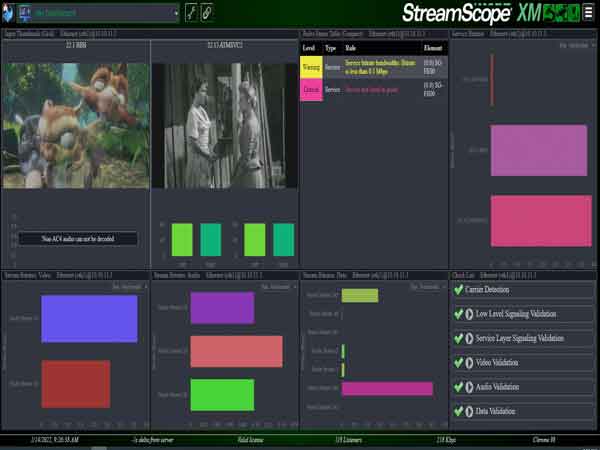Click the Video Validation label
Image resolution: width=600 pixels, height=450 pixels.
pyautogui.click(x=497, y=362)
